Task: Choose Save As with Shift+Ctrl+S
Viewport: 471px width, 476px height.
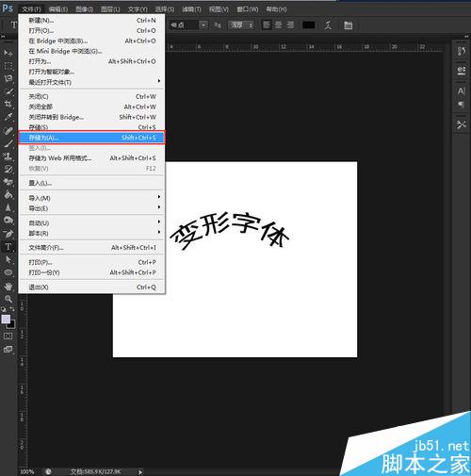Action: pos(91,138)
